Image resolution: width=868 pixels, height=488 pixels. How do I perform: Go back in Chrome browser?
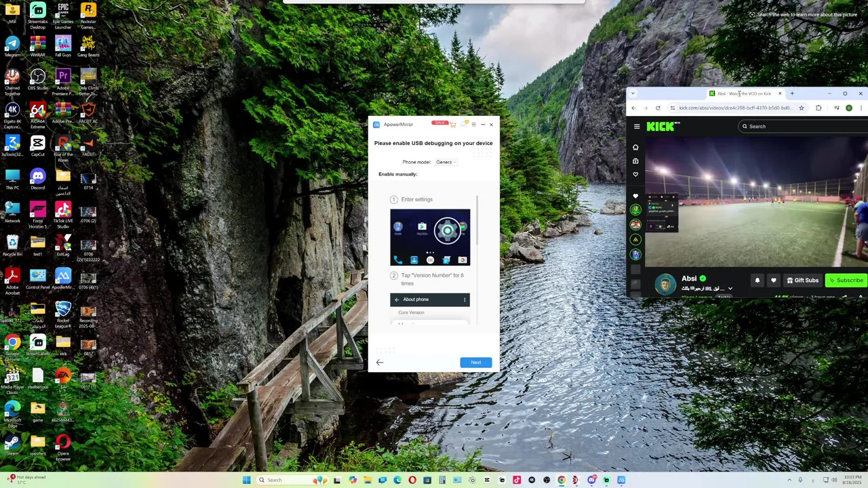point(633,108)
